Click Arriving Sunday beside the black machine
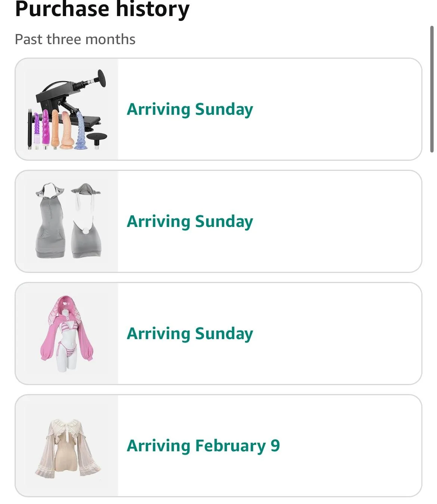The image size is (437, 504). click(190, 109)
